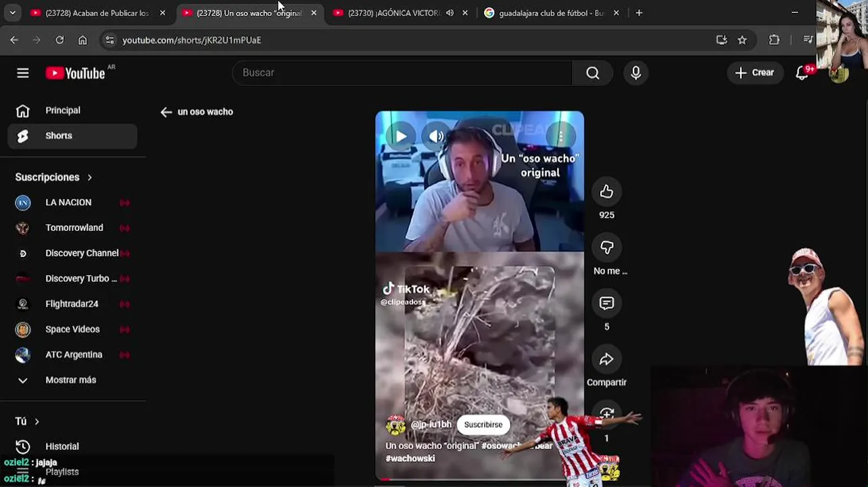Image resolution: width=868 pixels, height=487 pixels.
Task: Go to the browser home page
Action: pyautogui.click(x=82, y=41)
